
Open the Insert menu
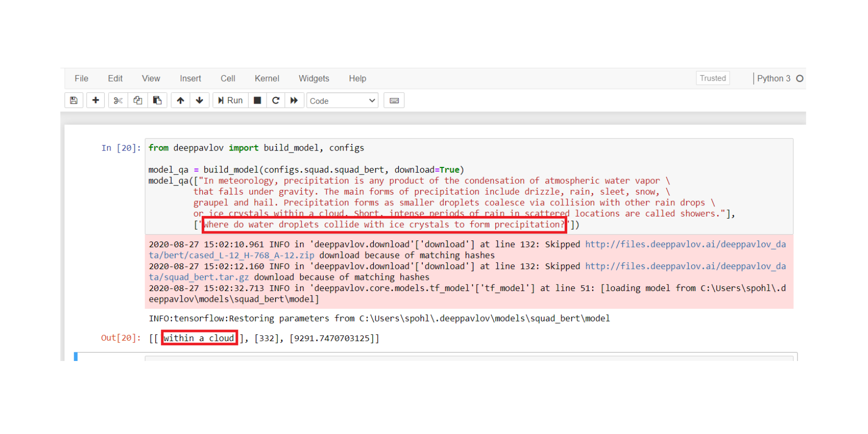[190, 79]
